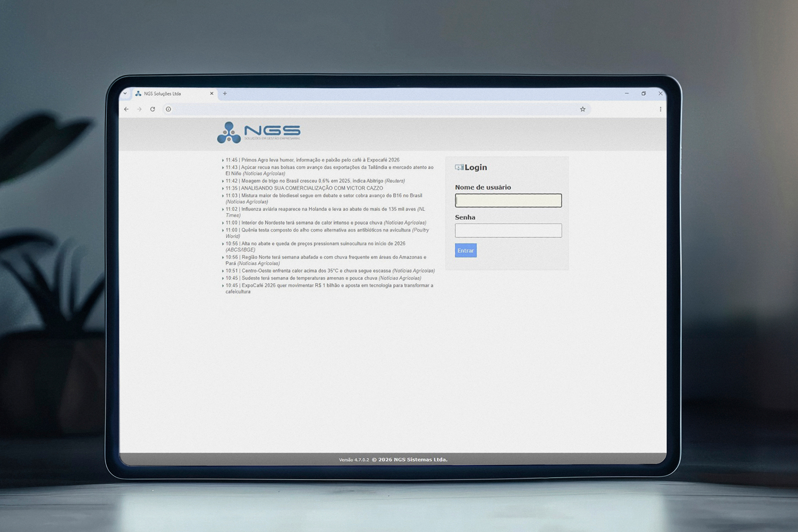798x532 pixels.
Task: Click the browser forward arrow
Action: [x=139, y=109]
